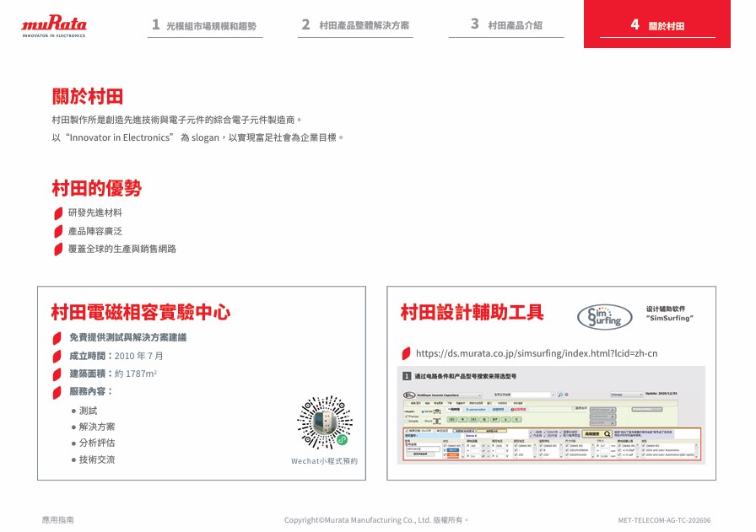Open tab 1 光模組市場規模和趨勢
This screenshot has height=532, width=756.
point(205,25)
